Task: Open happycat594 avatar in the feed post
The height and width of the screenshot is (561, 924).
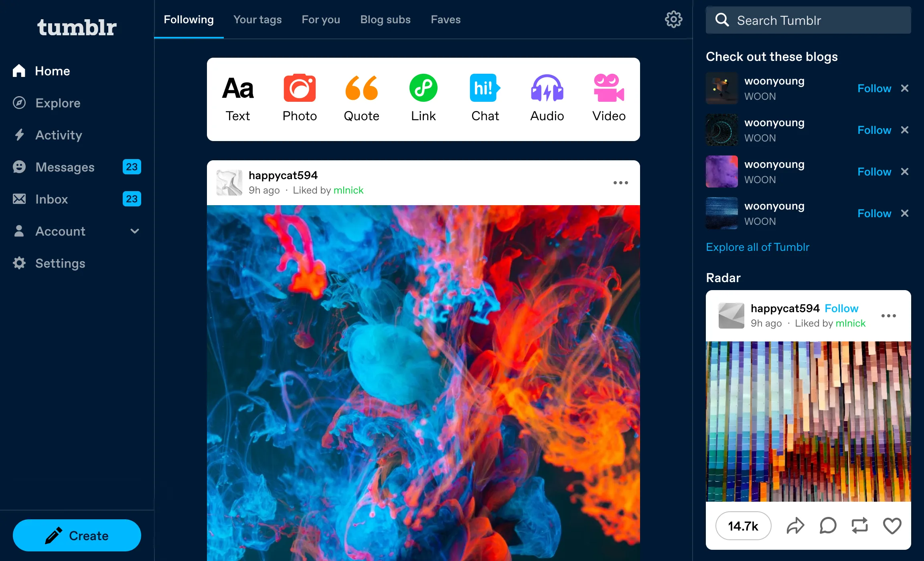Action: point(229,183)
